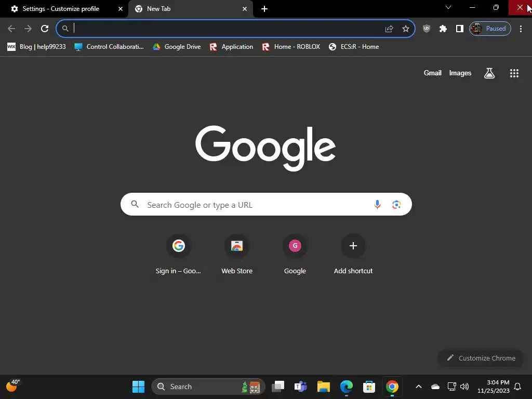The width and height of the screenshot is (532, 399).
Task: Open Microsoft Edge from the taskbar
Action: click(346, 387)
